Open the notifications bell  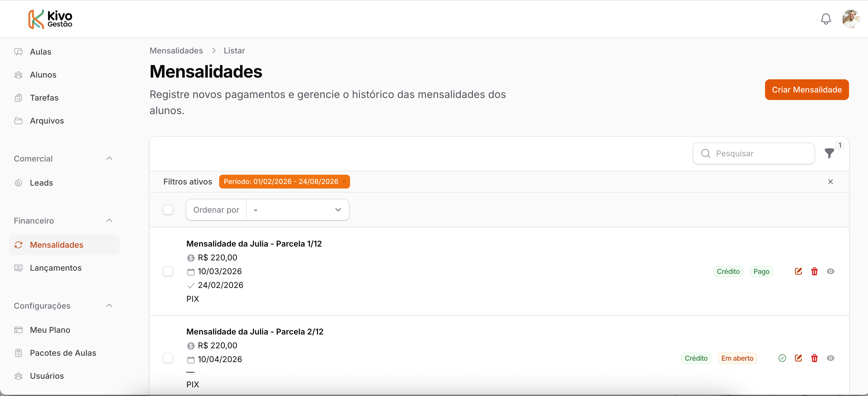point(825,19)
